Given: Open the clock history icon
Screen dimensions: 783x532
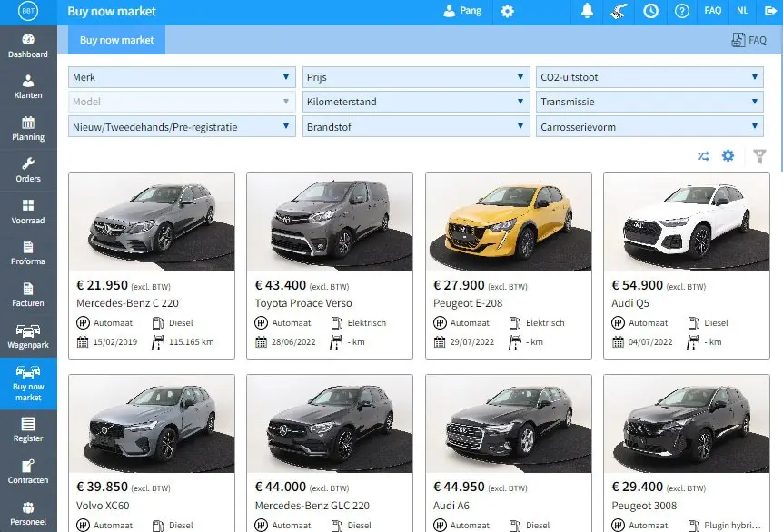Looking at the screenshot, I should pos(650,11).
